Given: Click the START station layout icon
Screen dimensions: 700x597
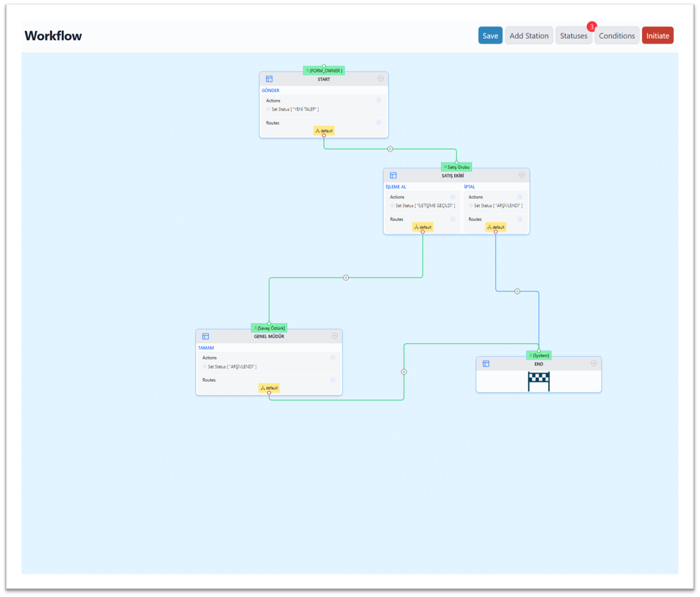Looking at the screenshot, I should 269,79.
